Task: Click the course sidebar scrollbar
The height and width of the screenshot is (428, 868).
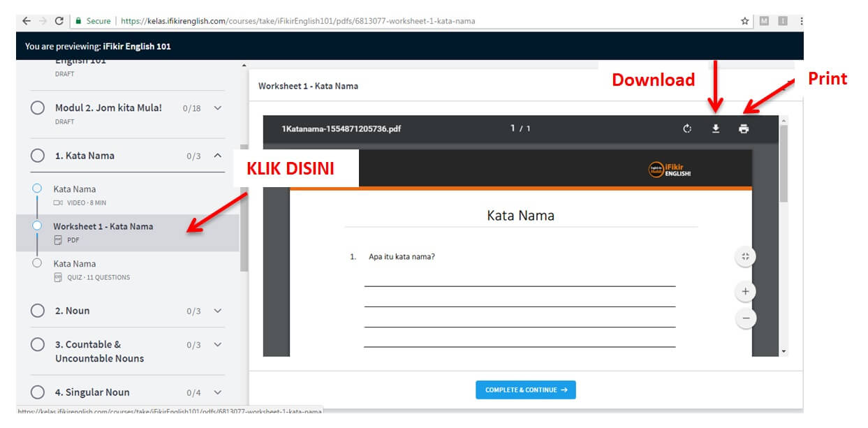Action: pyautogui.click(x=244, y=209)
